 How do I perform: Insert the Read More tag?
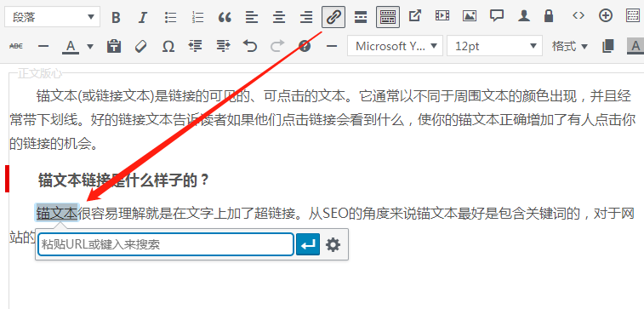(361, 17)
